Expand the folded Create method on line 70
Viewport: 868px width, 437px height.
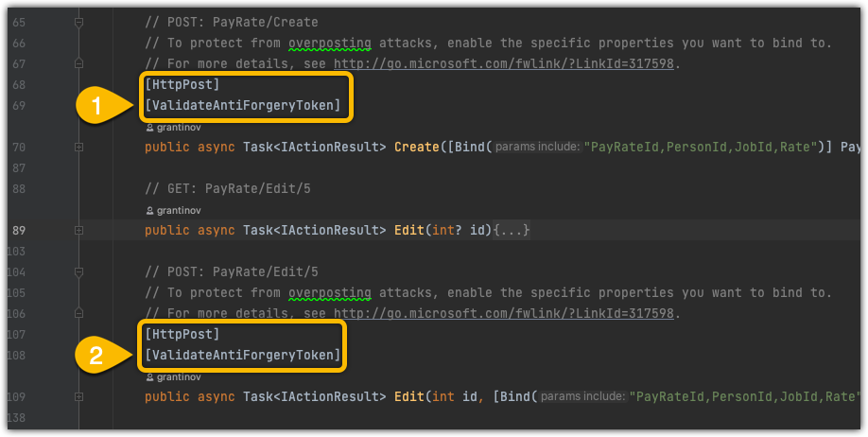[x=78, y=148]
